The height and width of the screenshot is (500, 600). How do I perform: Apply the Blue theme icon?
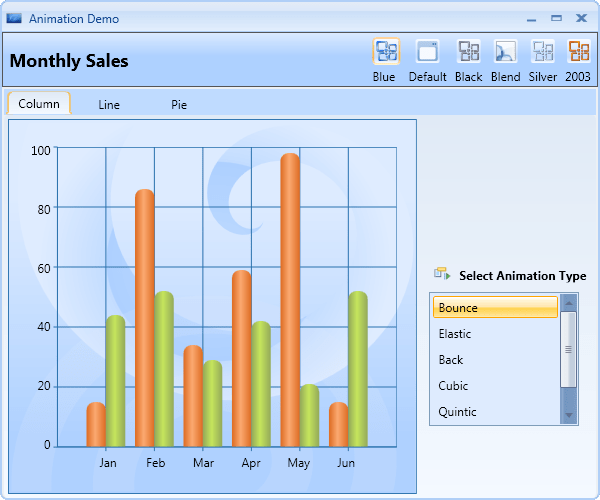coord(386,51)
